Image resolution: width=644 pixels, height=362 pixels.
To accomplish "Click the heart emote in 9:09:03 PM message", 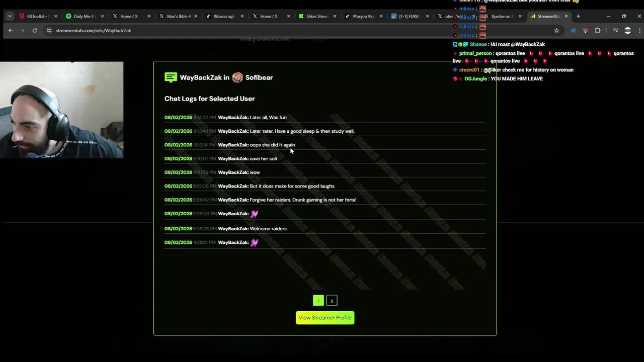I will (x=254, y=214).
